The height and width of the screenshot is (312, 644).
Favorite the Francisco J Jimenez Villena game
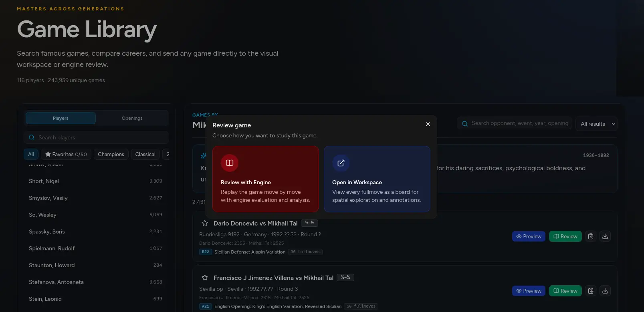[205, 278]
